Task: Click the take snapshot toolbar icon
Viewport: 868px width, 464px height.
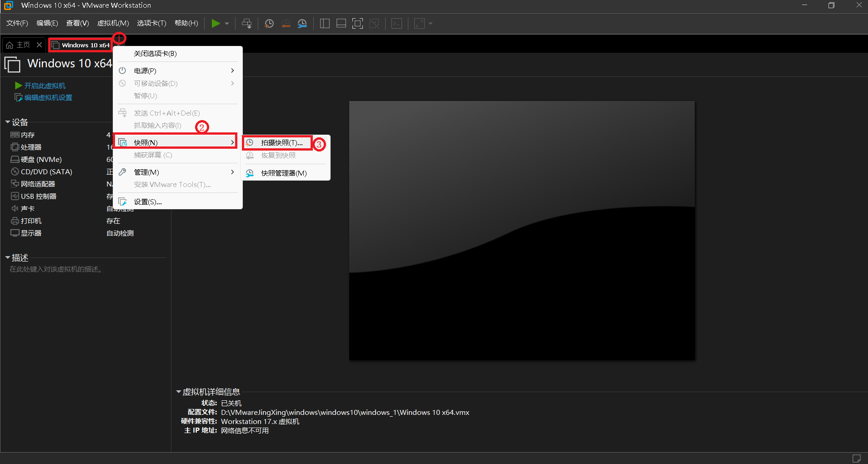Action: tap(269, 24)
